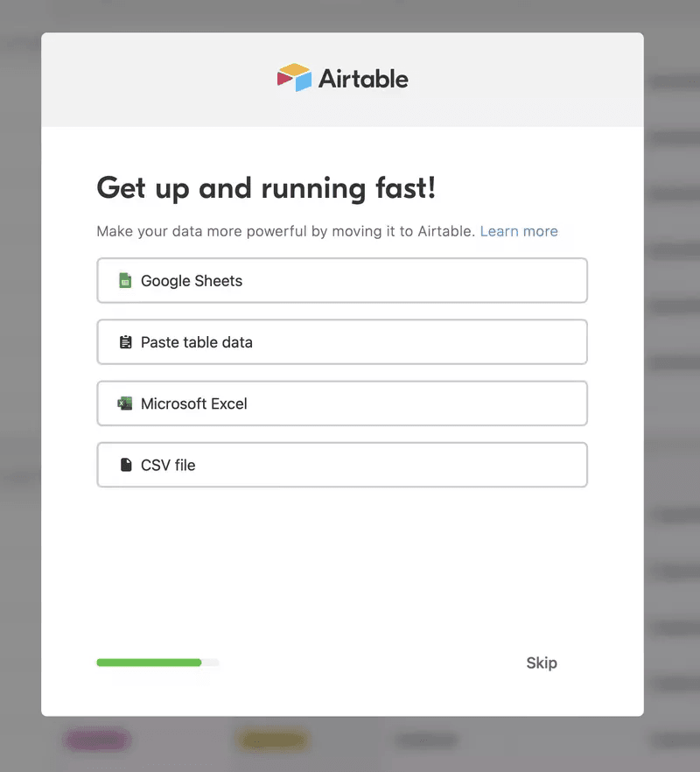The height and width of the screenshot is (772, 700).
Task: Skip the data import step
Action: (x=542, y=663)
